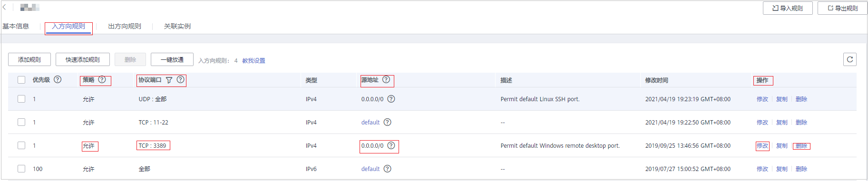Check the box for priority 100 IPv6 rule
868x181 pixels.
(21, 169)
